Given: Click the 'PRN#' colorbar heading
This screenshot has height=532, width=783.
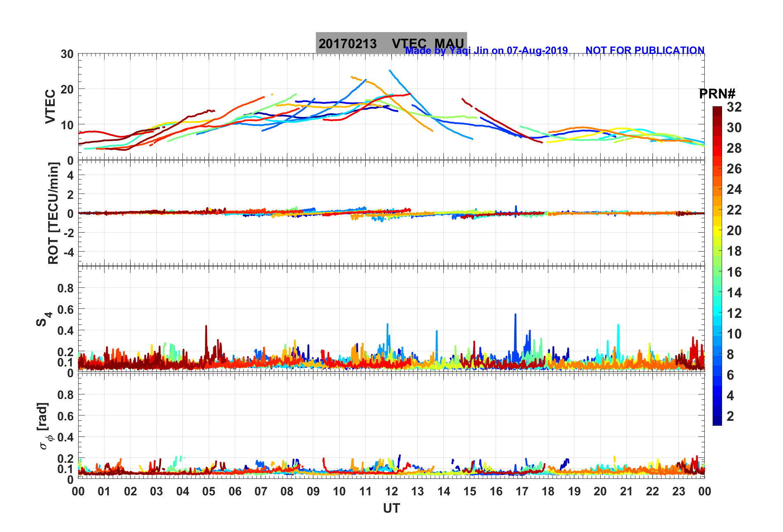Looking at the screenshot, I should pos(717,94).
